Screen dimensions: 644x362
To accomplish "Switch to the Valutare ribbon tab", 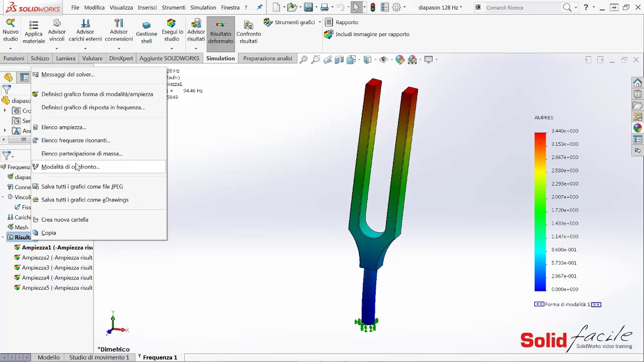I will (x=92, y=58).
